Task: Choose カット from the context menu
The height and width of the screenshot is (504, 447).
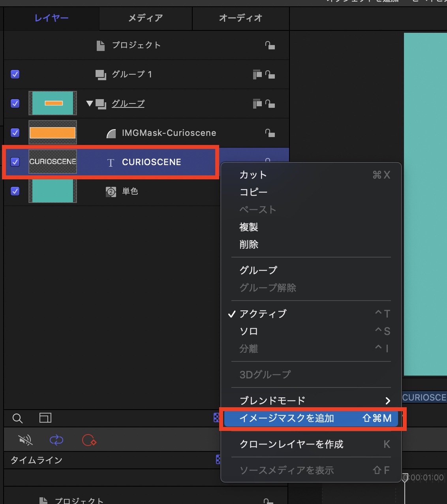Action: (311, 175)
